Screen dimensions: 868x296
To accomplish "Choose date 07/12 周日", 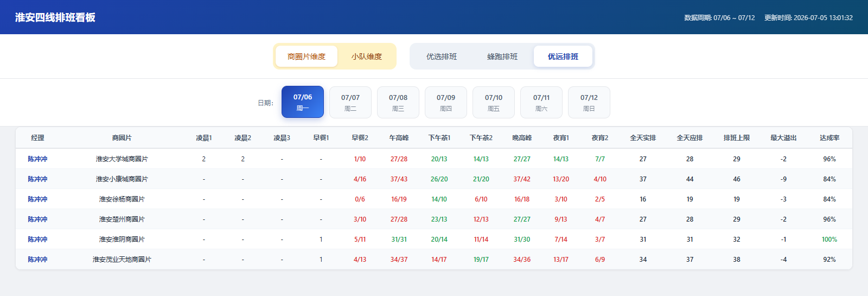I will point(589,102).
